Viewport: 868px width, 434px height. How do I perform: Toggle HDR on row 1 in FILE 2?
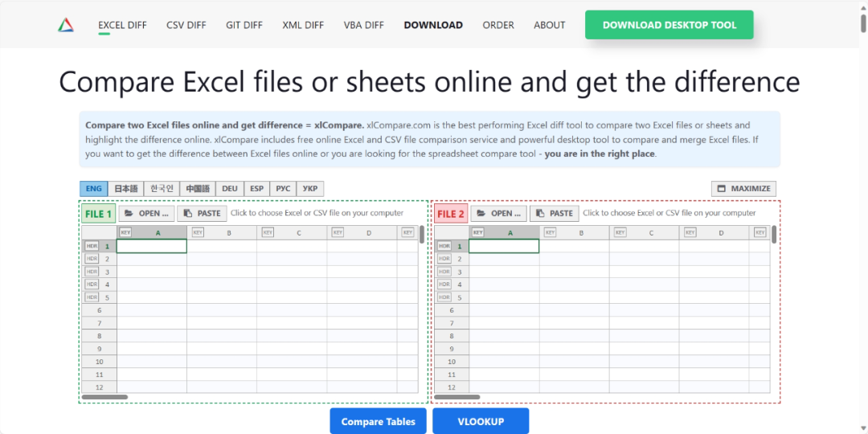point(444,246)
